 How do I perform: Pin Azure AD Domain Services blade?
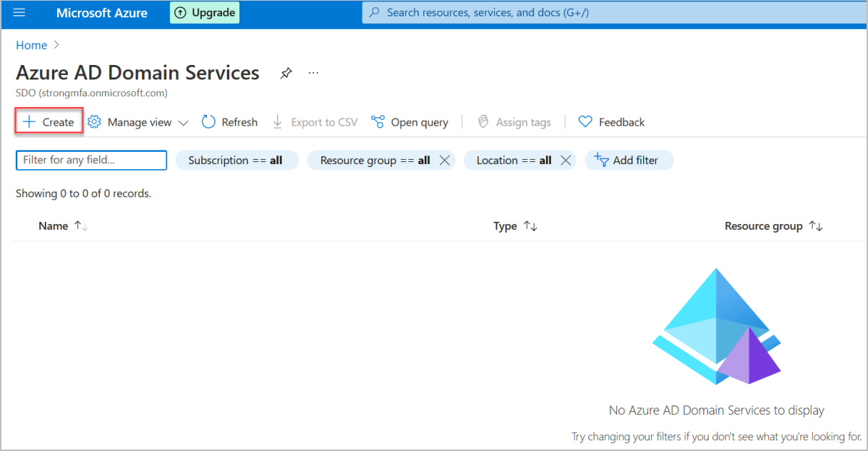point(286,73)
